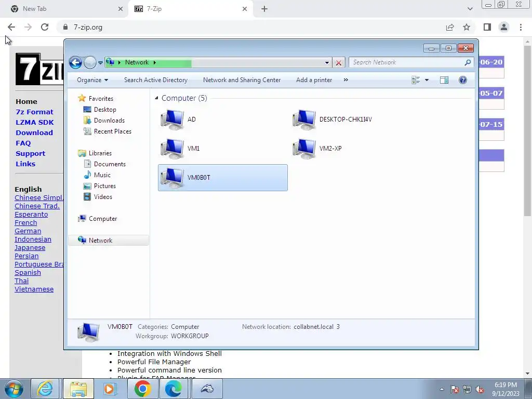Select Network in navigation pane
Image resolution: width=532 pixels, height=399 pixels.
(108, 240)
